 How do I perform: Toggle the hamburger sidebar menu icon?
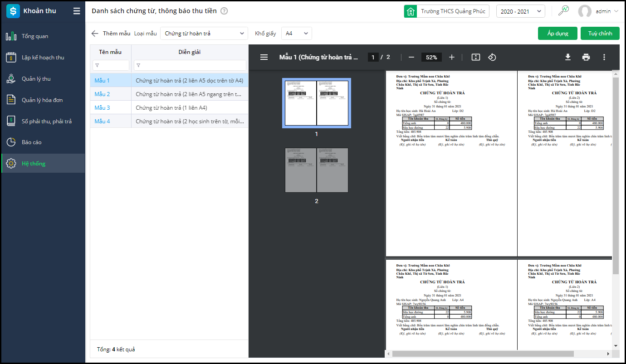tap(77, 11)
